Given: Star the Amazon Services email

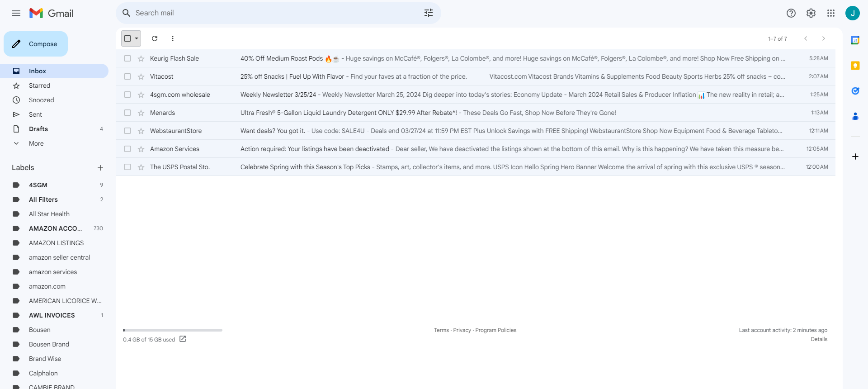Looking at the screenshot, I should point(141,149).
